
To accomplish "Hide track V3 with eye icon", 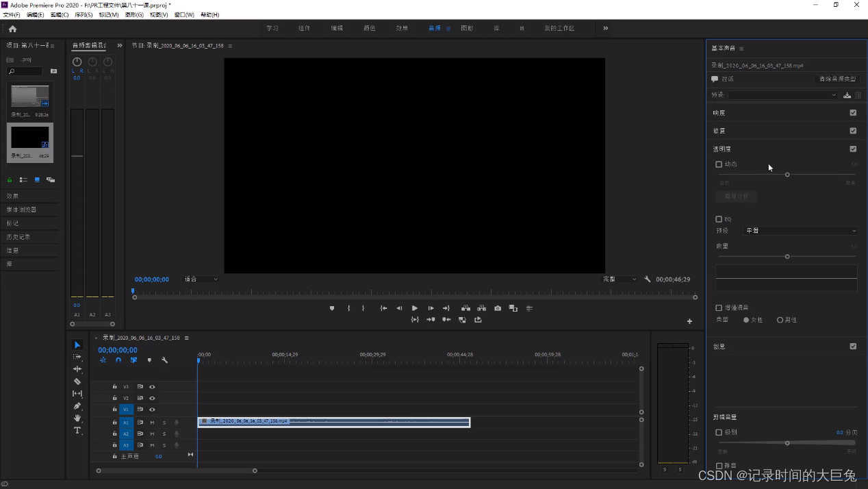I will (152, 386).
